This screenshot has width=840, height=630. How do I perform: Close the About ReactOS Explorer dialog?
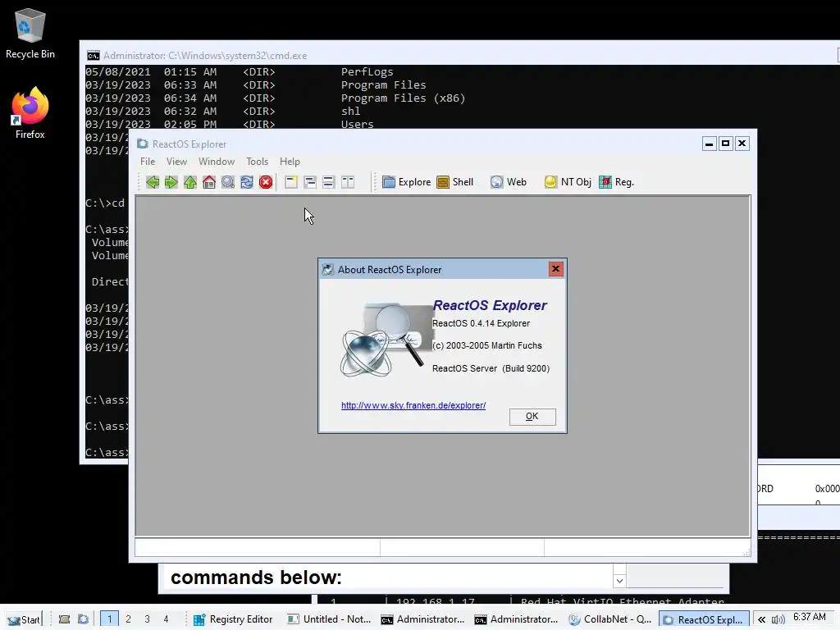(x=555, y=269)
